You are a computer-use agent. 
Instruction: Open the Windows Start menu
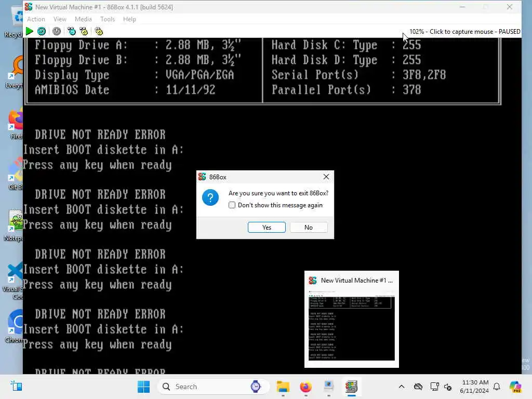click(143, 387)
